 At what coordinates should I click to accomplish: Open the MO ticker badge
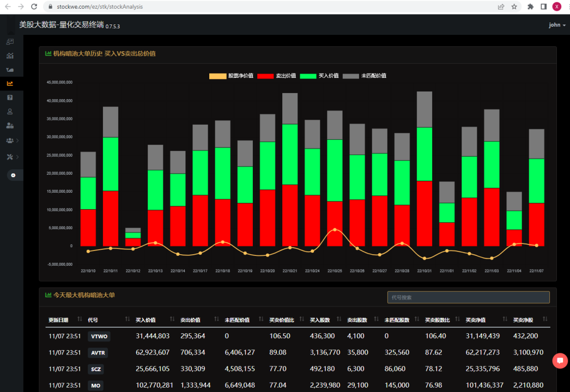[95, 385]
